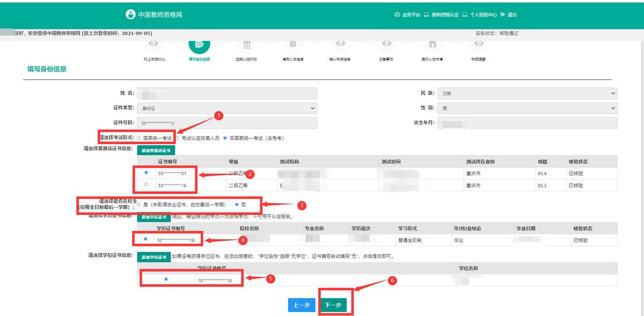Image resolution: width=644 pixels, height=316 pixels.
Task: Select 免试认定改革人员 radio button
Action: click(177, 138)
